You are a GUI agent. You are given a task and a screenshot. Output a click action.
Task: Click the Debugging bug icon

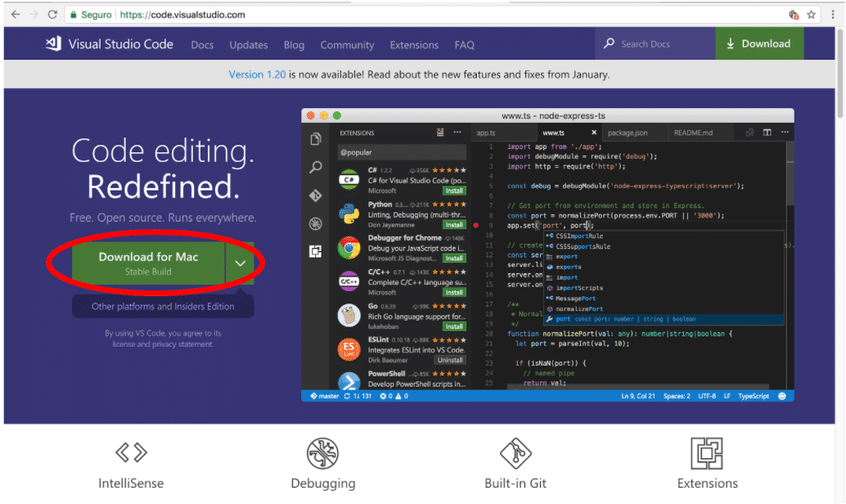(x=322, y=452)
